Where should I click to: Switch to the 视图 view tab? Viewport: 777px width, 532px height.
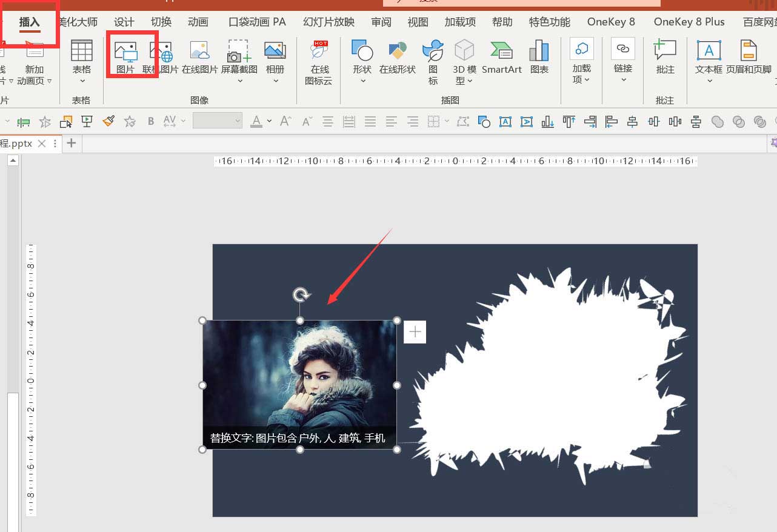[x=418, y=22]
